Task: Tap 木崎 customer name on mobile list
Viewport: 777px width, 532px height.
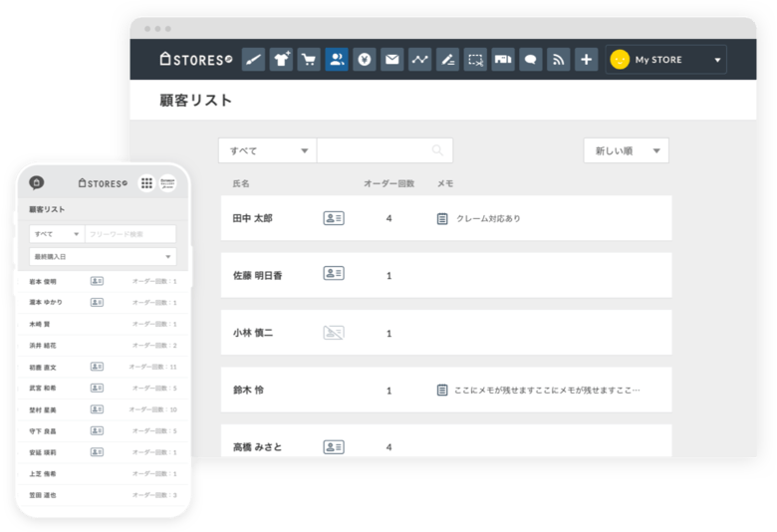Action: (x=40, y=324)
